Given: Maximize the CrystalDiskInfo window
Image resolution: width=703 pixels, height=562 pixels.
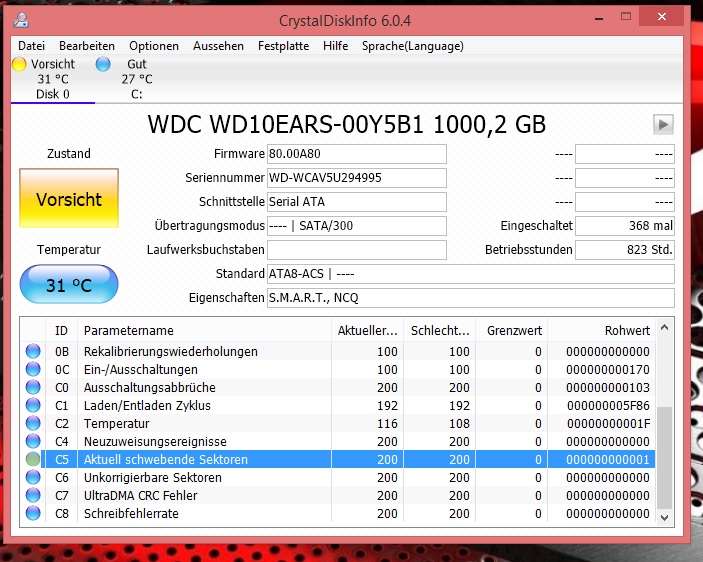Looking at the screenshot, I should click(x=626, y=17).
